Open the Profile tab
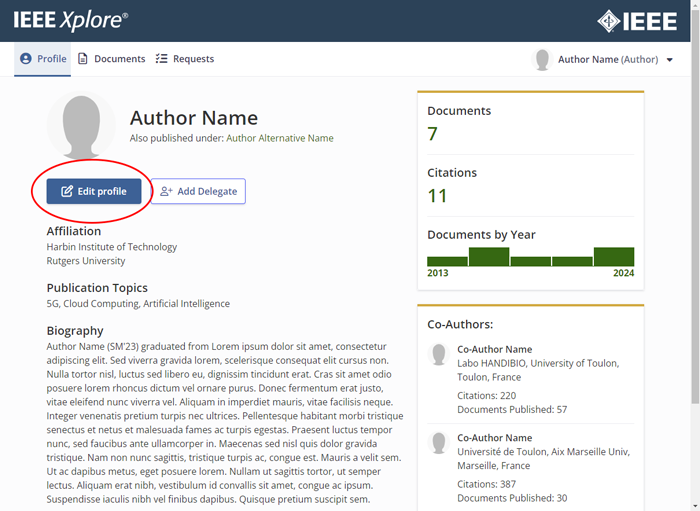700x511 pixels. pyautogui.click(x=43, y=59)
